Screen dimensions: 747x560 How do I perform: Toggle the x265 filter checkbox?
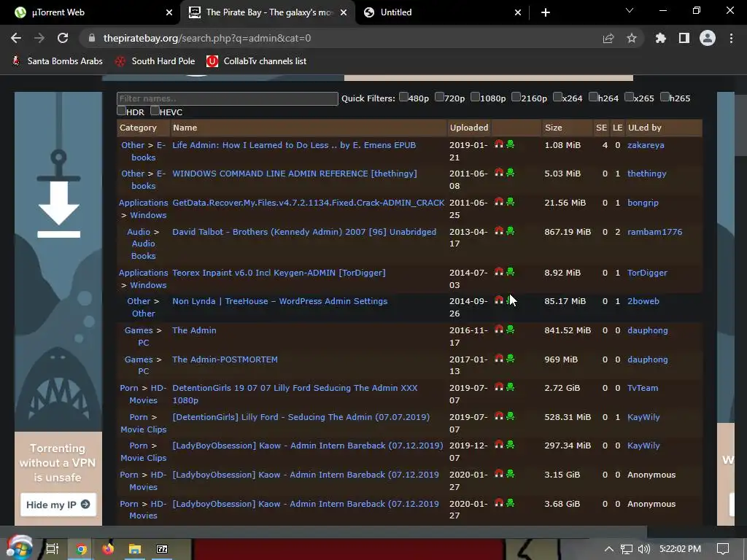click(629, 97)
